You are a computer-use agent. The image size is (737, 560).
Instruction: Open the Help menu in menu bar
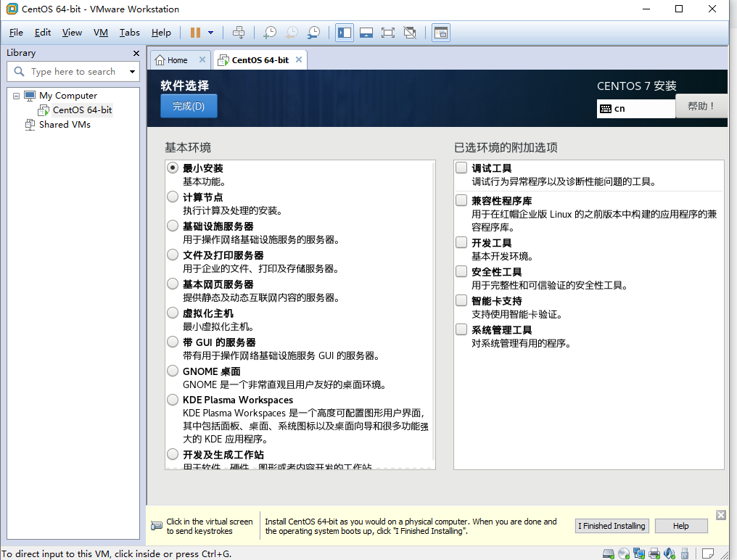(161, 33)
